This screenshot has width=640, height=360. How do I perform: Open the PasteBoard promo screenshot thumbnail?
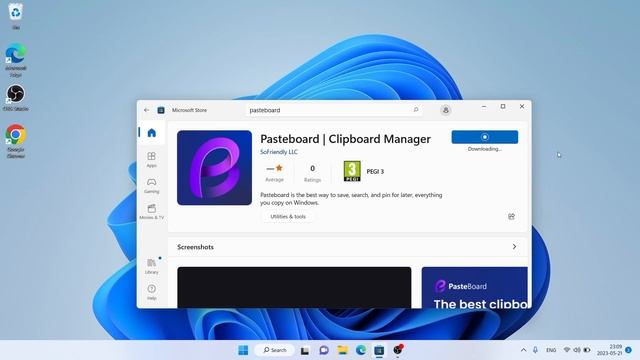pyautogui.click(x=474, y=287)
